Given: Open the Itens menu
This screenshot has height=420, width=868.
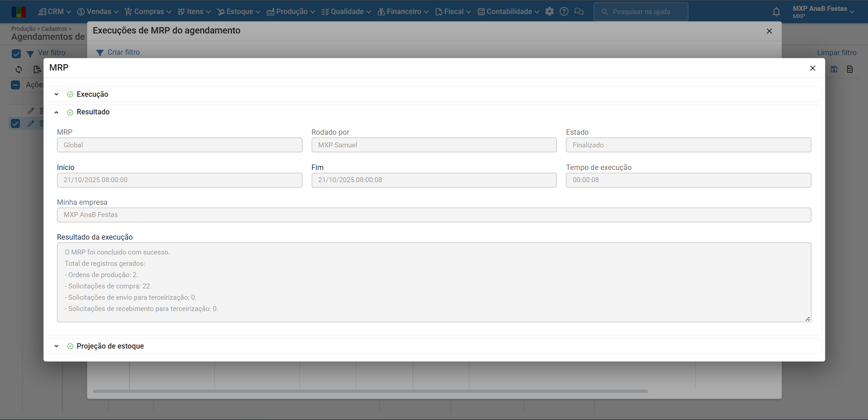Looking at the screenshot, I should [194, 12].
